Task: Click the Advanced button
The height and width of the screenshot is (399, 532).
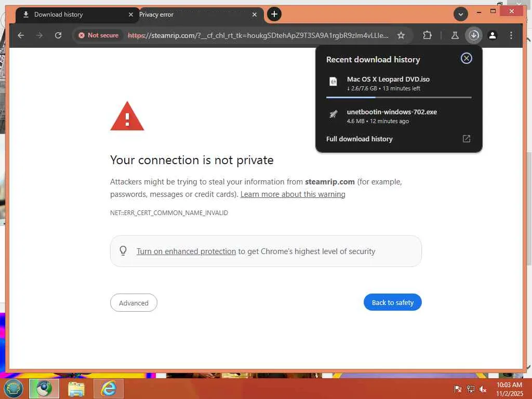Action: coord(134,303)
